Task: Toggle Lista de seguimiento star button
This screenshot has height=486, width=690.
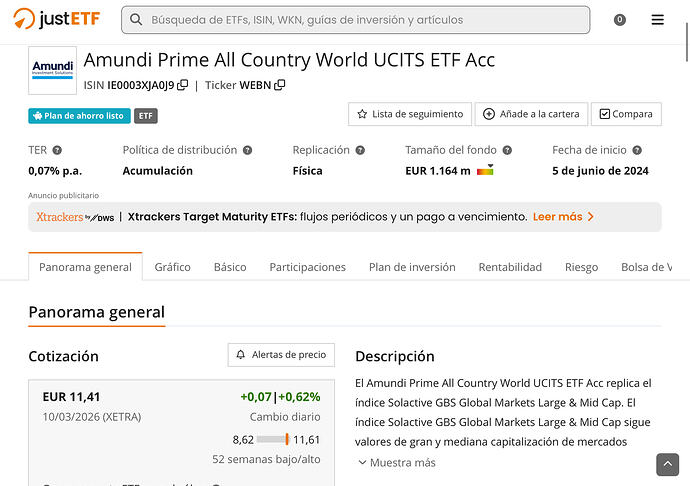Action: (x=409, y=114)
